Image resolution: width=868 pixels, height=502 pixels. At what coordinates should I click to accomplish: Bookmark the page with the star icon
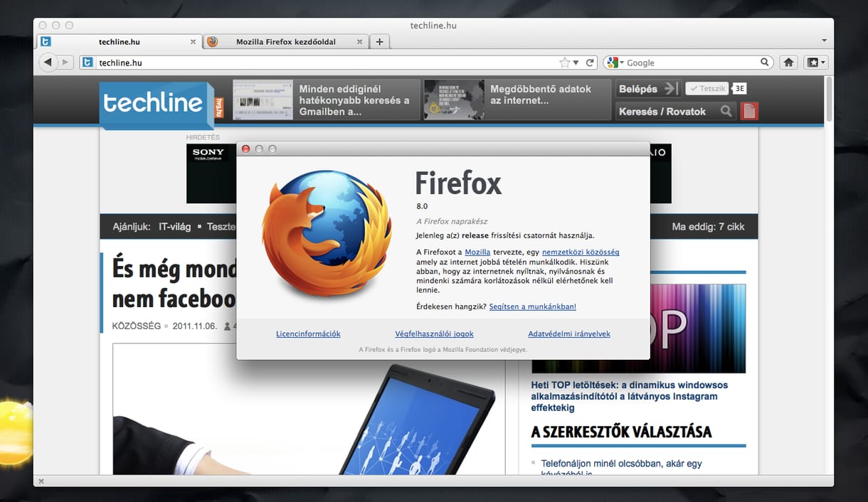point(565,63)
